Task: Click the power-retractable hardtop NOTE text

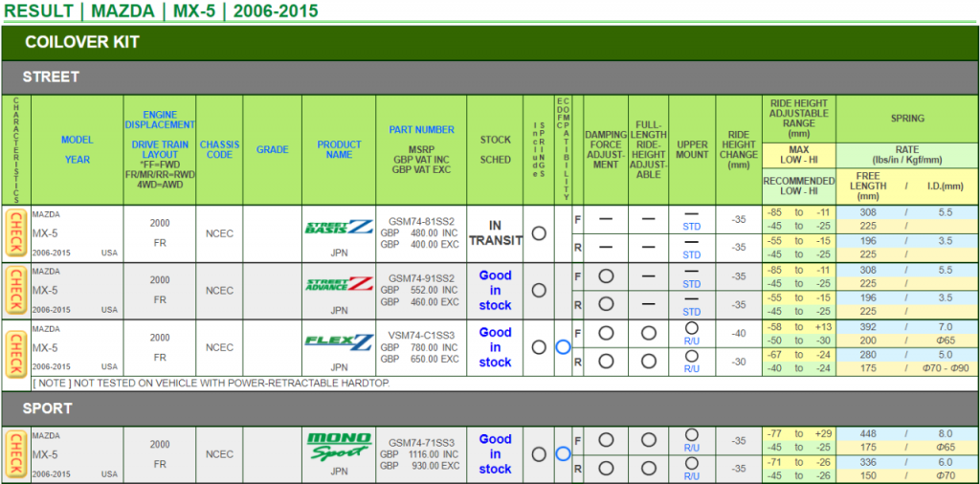Action: click(x=212, y=383)
